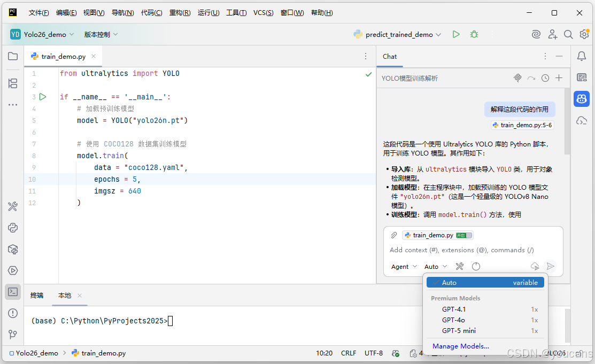
Task: Click the send message arrow
Action: click(550, 267)
